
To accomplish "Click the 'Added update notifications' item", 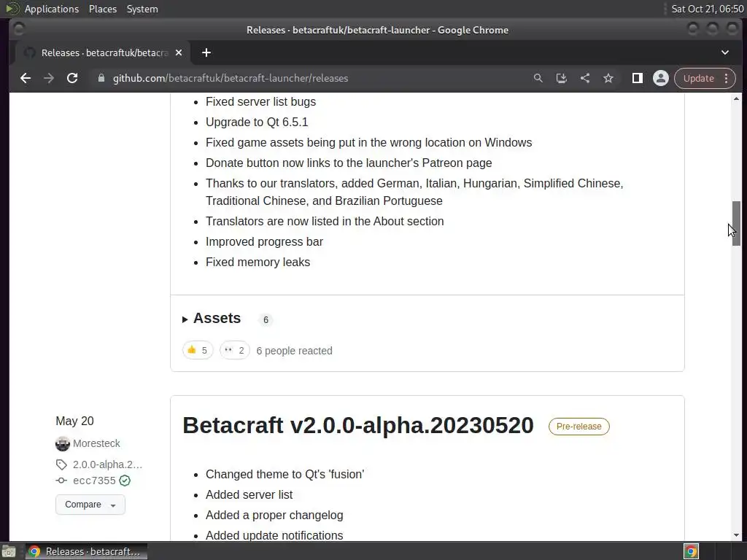I will pos(274,535).
